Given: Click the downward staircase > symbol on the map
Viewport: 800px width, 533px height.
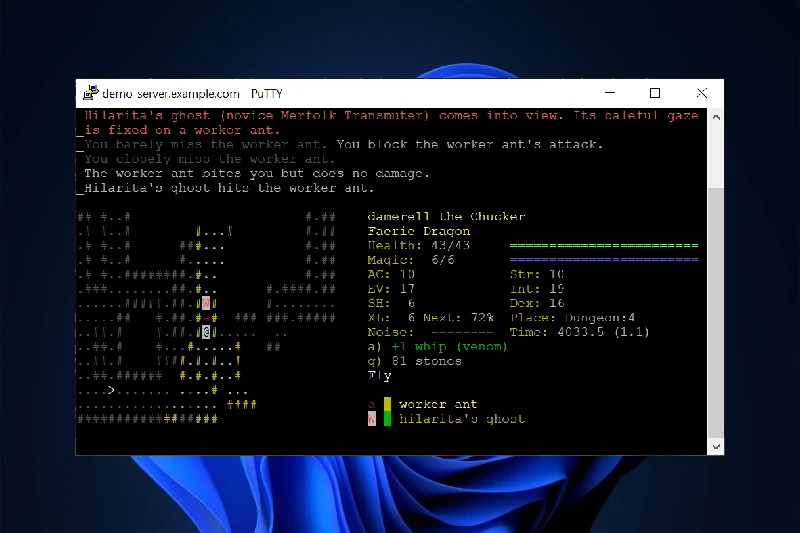Looking at the screenshot, I should tap(111, 390).
